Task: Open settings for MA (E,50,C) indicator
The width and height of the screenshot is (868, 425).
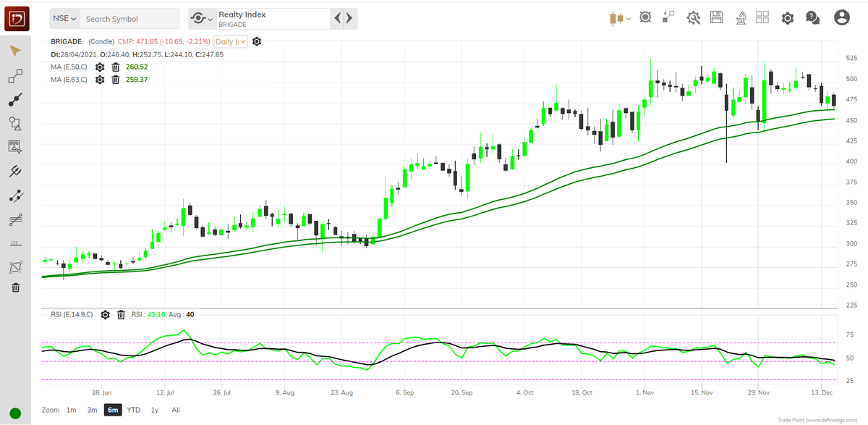Action: [100, 67]
